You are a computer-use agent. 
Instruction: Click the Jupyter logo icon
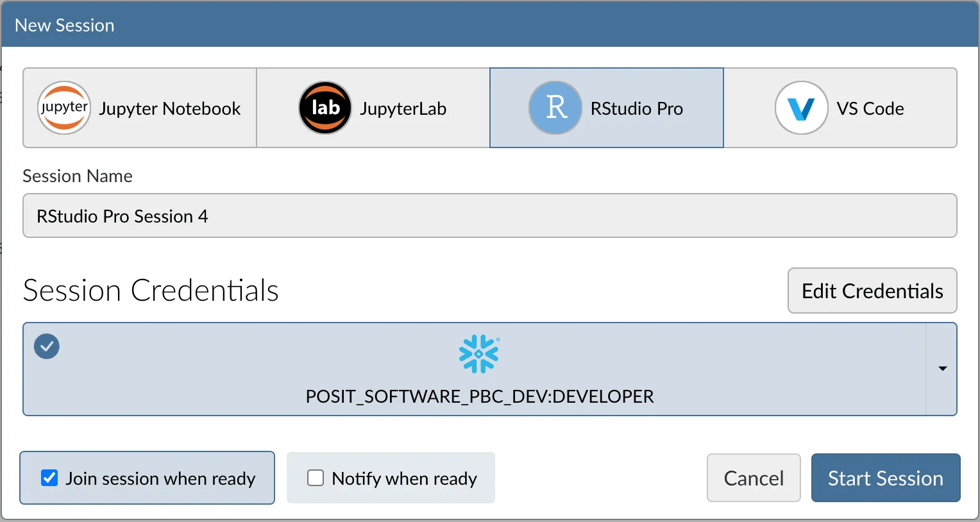tap(64, 108)
